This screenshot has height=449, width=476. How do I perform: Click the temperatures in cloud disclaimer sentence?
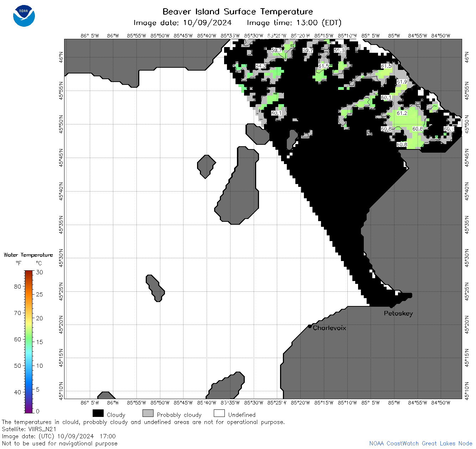[143, 422]
